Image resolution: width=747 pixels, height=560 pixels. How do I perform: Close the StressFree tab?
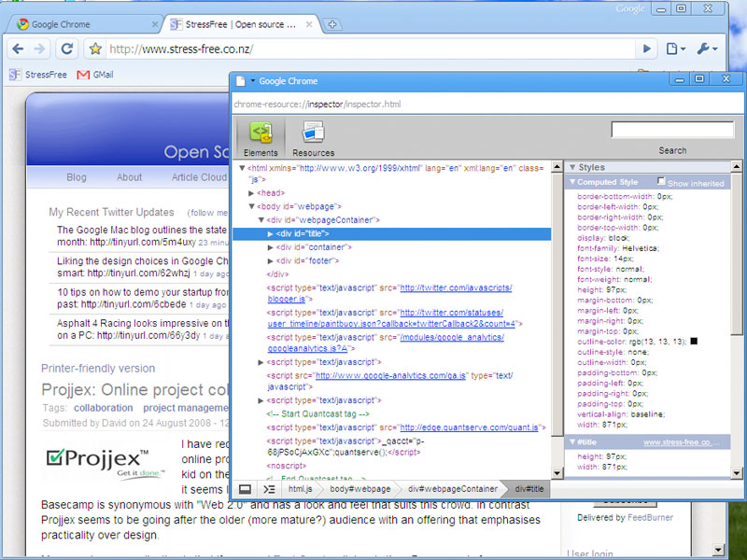click(309, 24)
